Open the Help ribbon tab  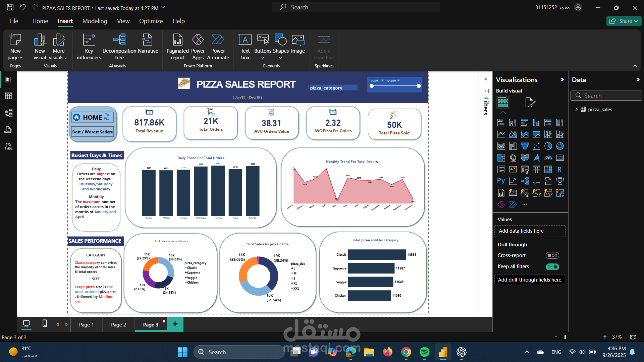(x=178, y=21)
